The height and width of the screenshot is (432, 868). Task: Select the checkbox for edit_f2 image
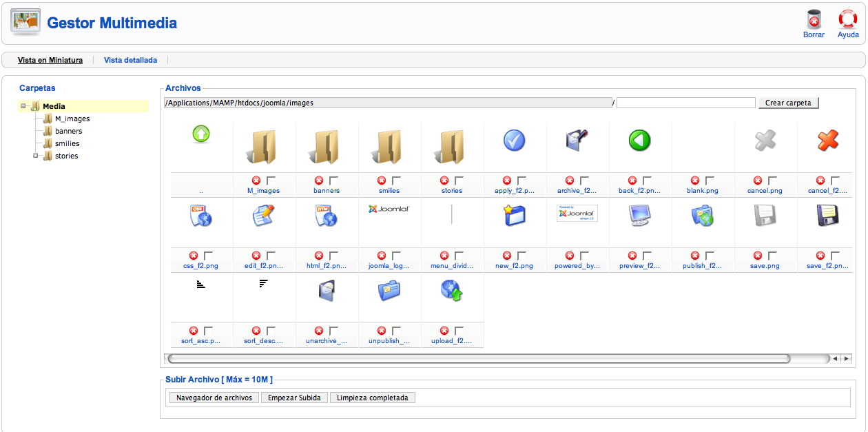271,256
